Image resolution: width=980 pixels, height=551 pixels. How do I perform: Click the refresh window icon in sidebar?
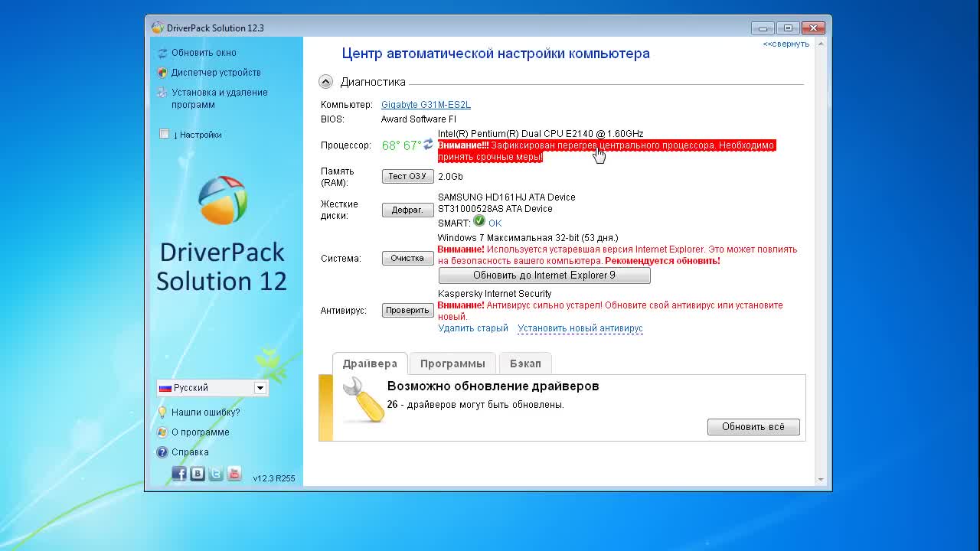point(162,53)
